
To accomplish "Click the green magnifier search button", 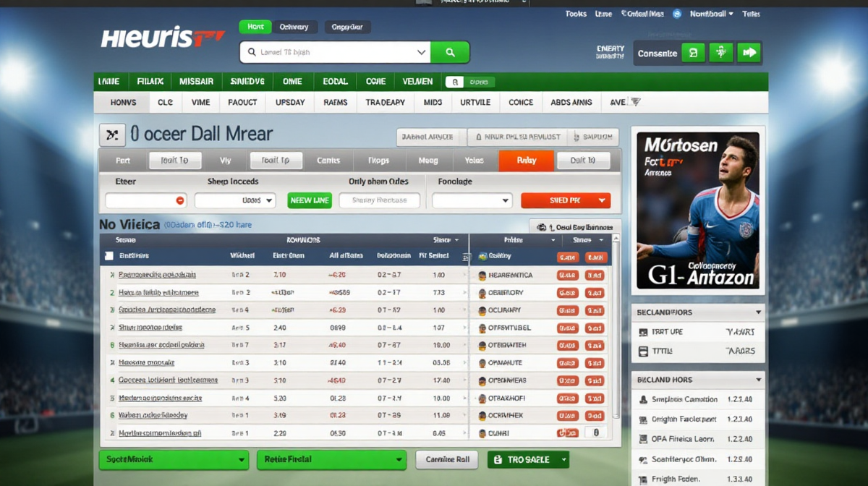I will click(450, 53).
